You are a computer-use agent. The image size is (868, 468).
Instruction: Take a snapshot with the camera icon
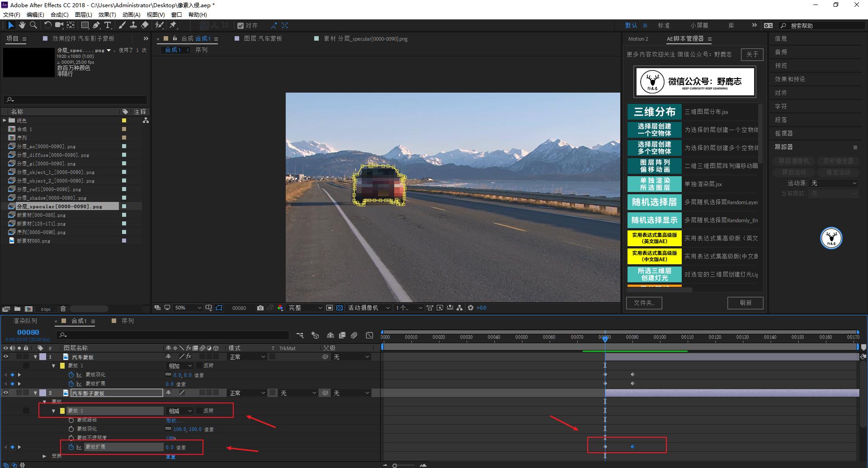[x=260, y=308]
